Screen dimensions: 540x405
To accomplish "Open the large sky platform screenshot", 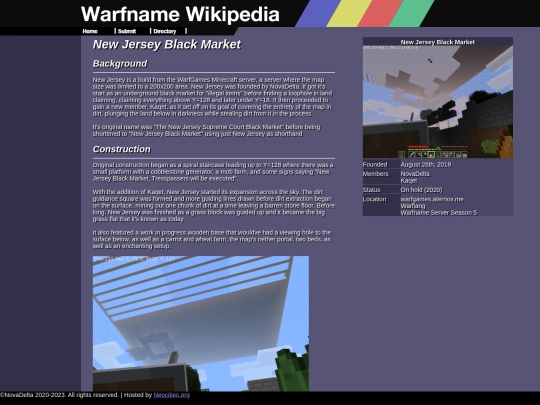I will [201, 323].
